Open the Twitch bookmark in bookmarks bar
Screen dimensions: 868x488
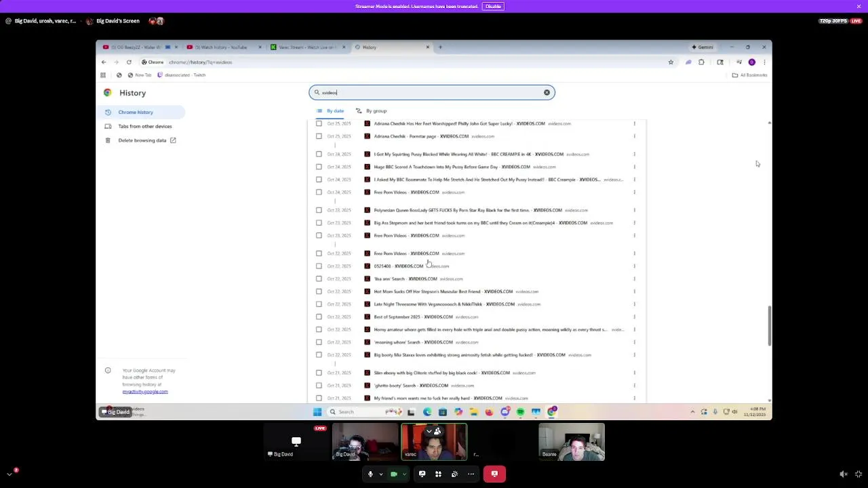[181, 75]
